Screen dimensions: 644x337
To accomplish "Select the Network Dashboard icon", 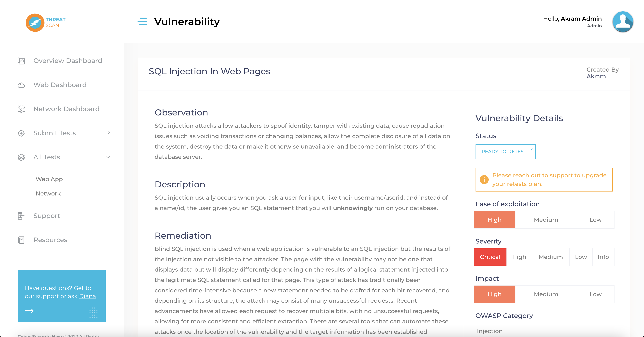I will (x=21, y=109).
